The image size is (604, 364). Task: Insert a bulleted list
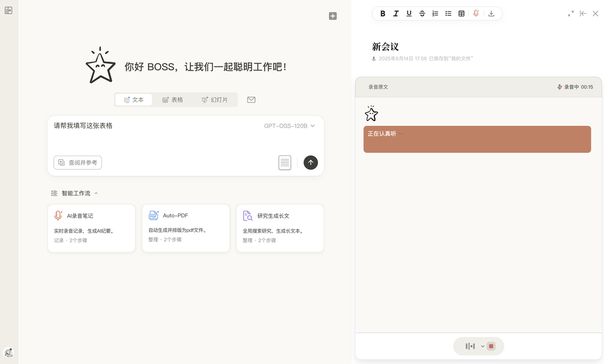(x=448, y=14)
